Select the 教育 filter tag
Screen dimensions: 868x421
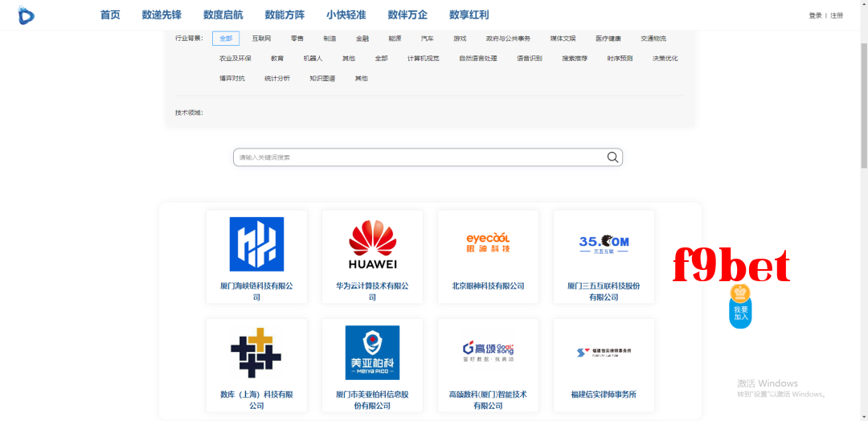tap(277, 58)
